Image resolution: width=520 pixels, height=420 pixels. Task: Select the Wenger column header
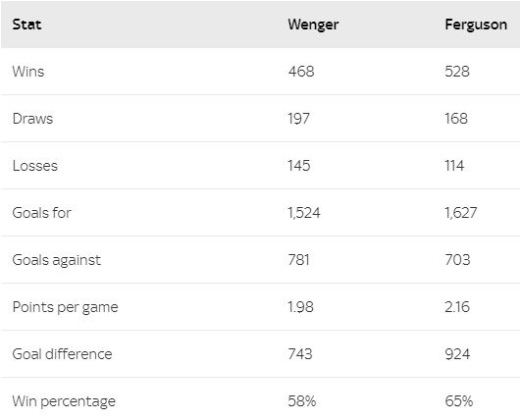coord(313,26)
